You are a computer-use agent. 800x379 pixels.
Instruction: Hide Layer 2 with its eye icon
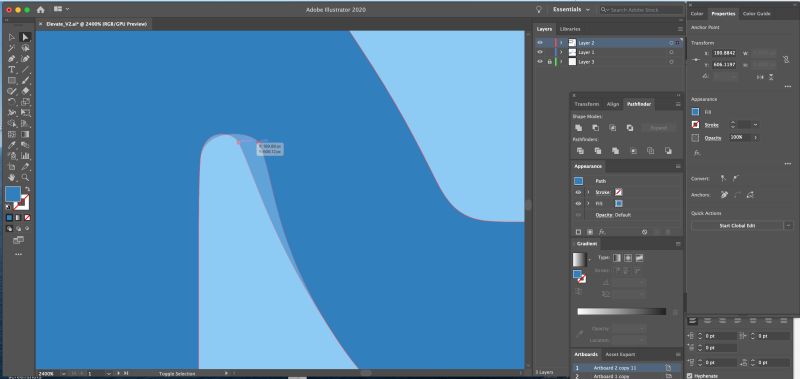tap(540, 43)
